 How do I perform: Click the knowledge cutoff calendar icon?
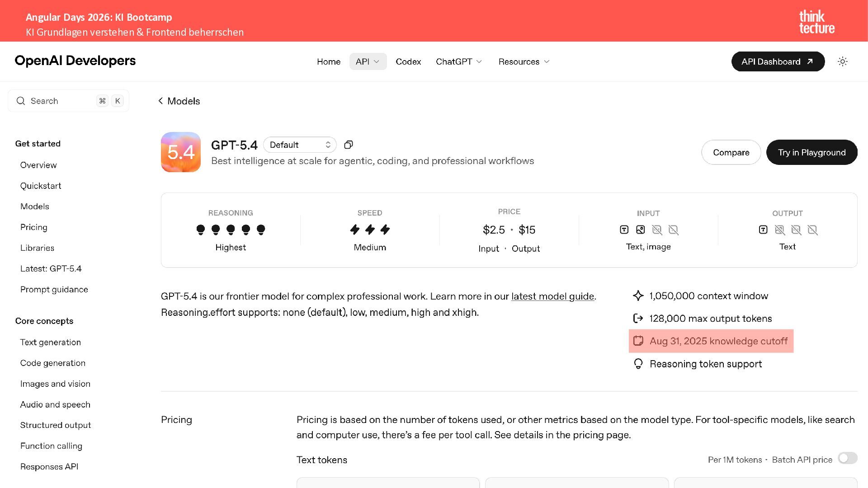tap(638, 341)
